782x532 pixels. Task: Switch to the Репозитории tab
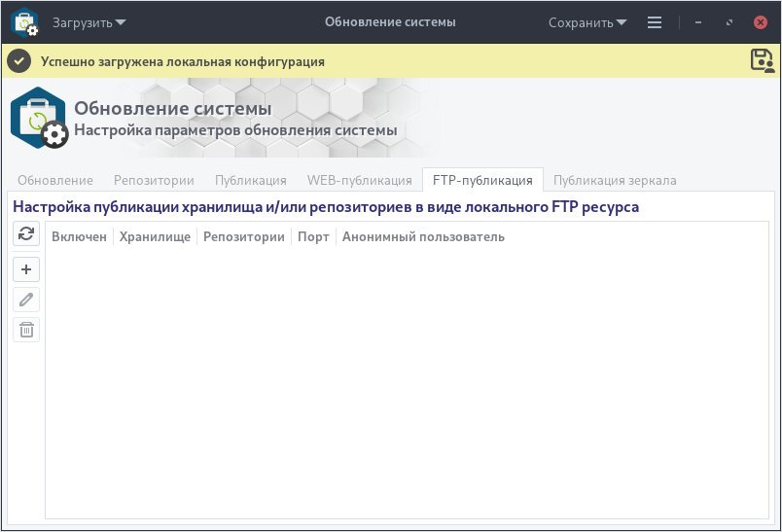click(x=154, y=180)
